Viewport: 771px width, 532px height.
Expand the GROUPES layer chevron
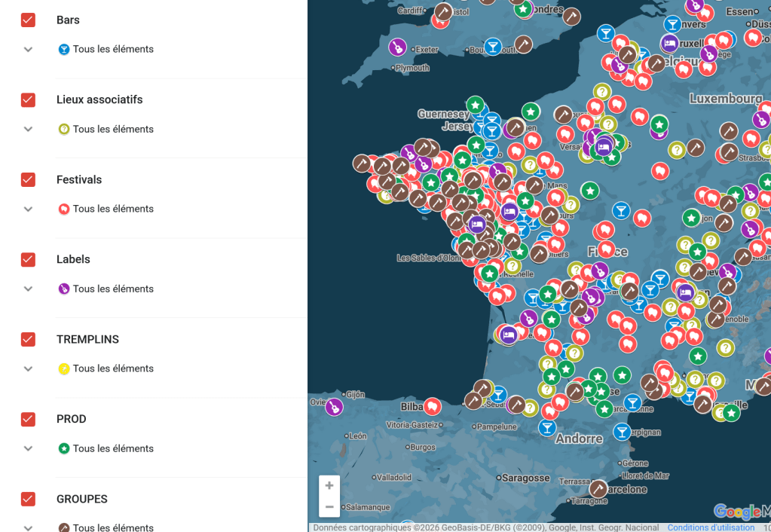pos(28,527)
